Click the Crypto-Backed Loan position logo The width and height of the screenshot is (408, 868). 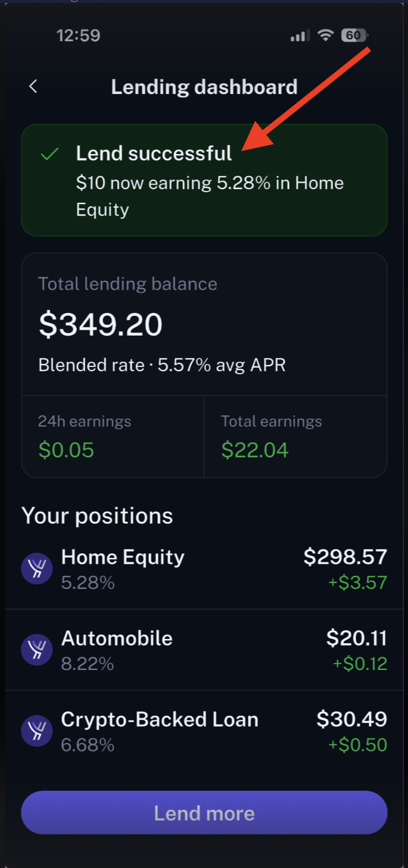pyautogui.click(x=37, y=731)
